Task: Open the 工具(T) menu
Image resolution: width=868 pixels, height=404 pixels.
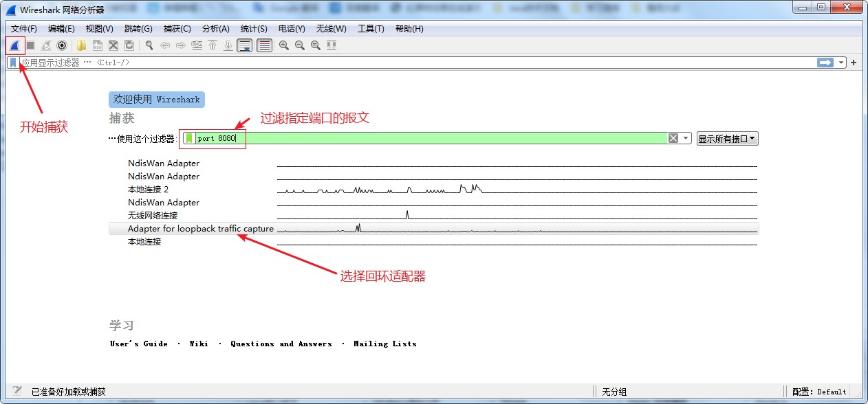Action: point(371,28)
